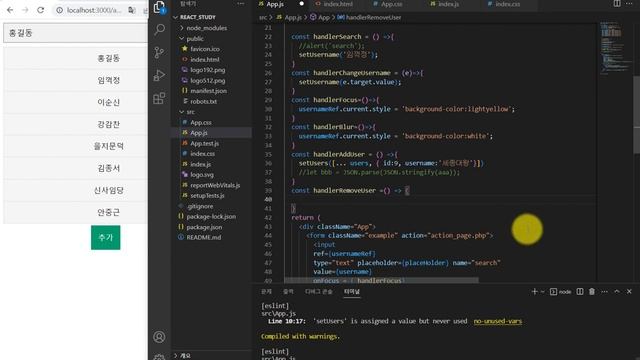Select the node terminal instance
The width and height of the screenshot is (640, 360).
(561, 291)
